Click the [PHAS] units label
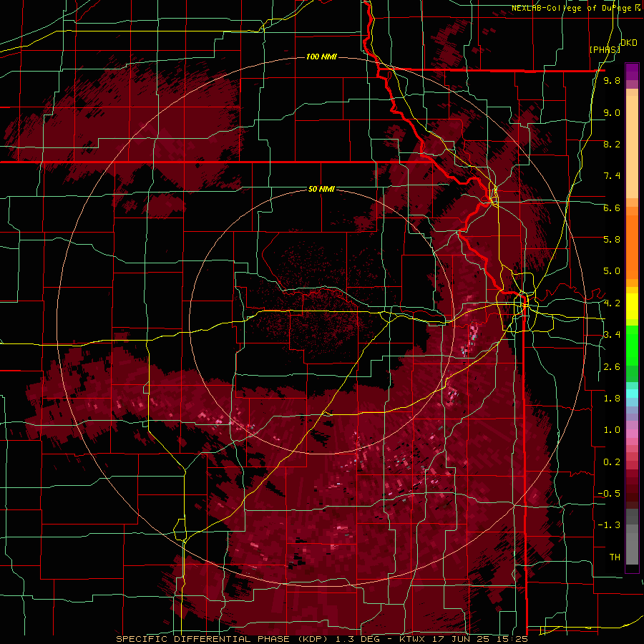The image size is (644, 644). tap(605, 49)
